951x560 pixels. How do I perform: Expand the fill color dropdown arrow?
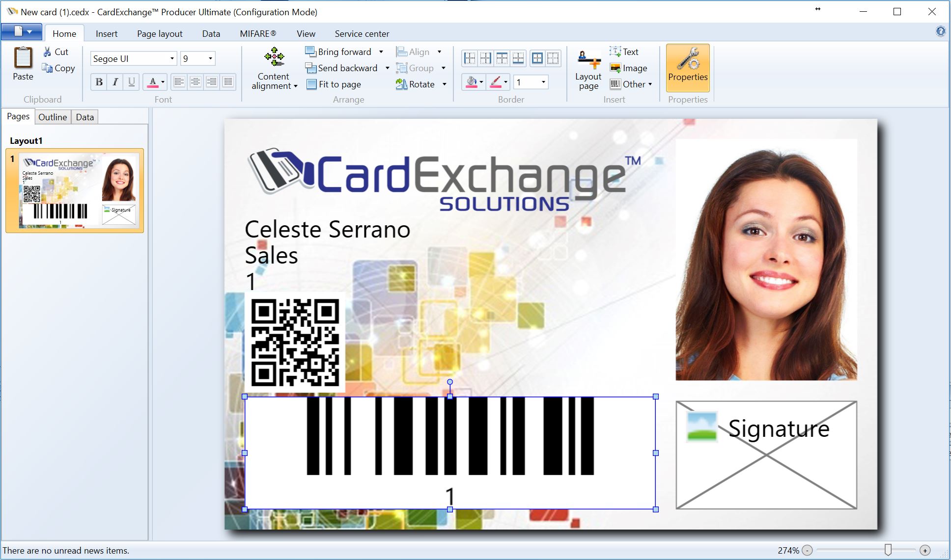click(x=481, y=82)
